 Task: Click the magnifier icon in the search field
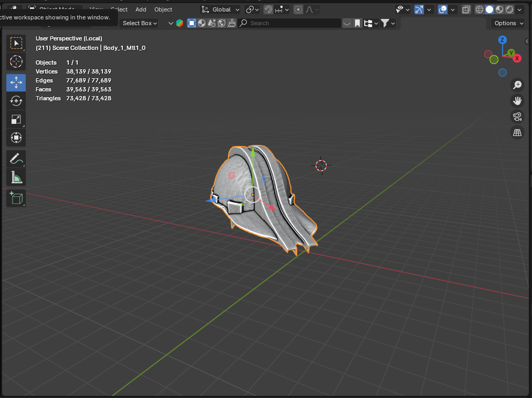coord(243,23)
